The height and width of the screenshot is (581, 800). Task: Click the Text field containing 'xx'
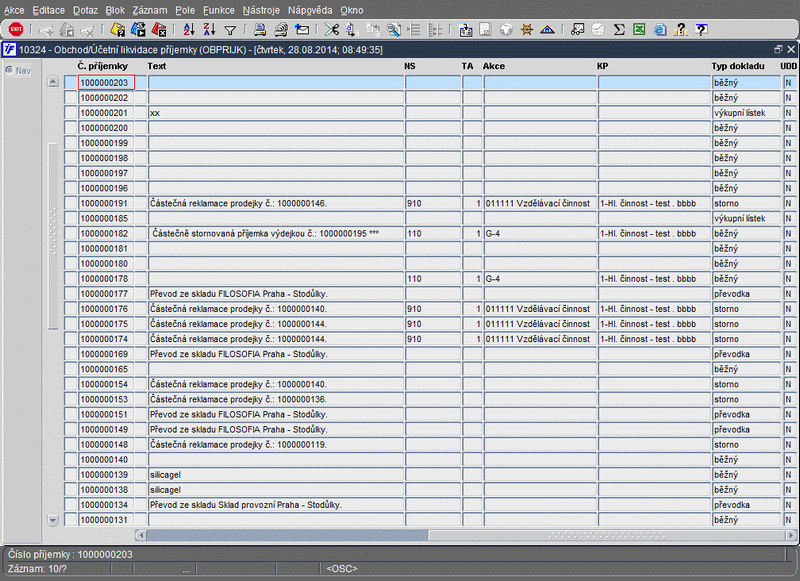(x=276, y=113)
